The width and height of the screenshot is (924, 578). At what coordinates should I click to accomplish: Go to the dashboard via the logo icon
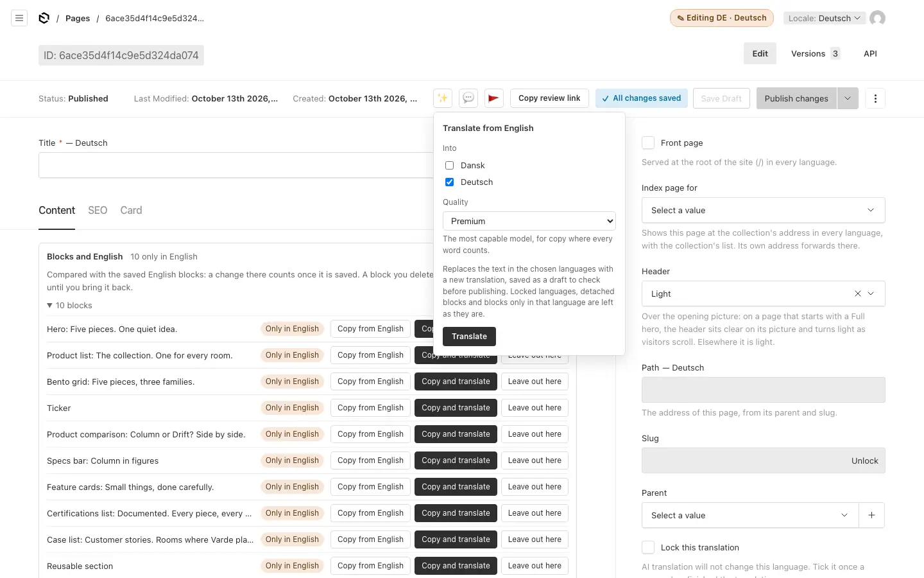click(x=44, y=18)
